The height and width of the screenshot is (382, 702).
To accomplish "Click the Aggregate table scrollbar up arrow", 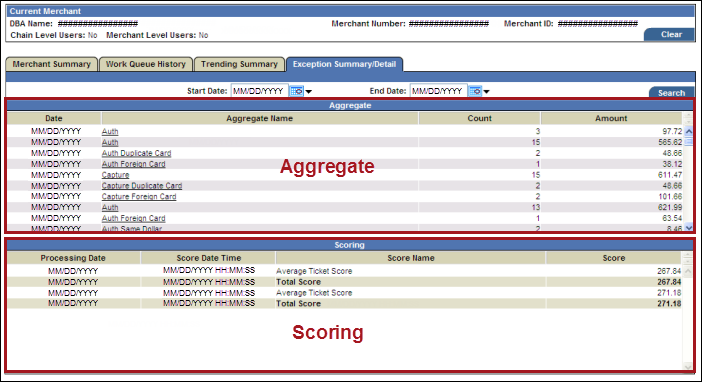I will (x=689, y=131).
